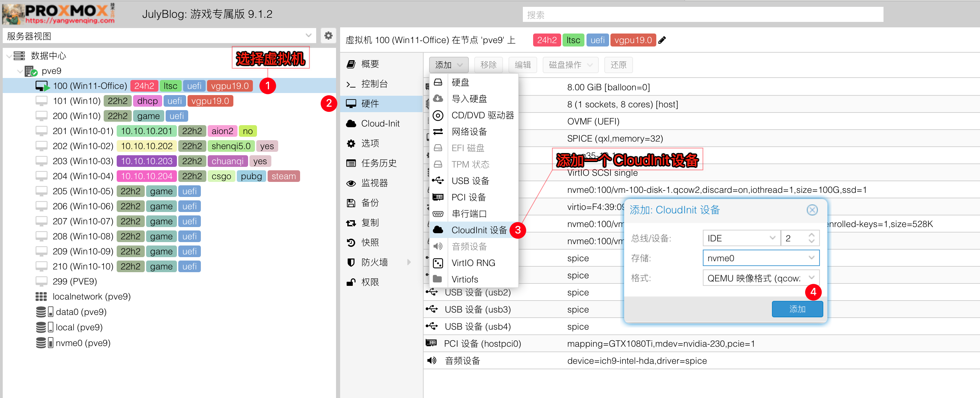
Task: Select CloudInit 设备 from the add menu
Action: [x=478, y=230]
